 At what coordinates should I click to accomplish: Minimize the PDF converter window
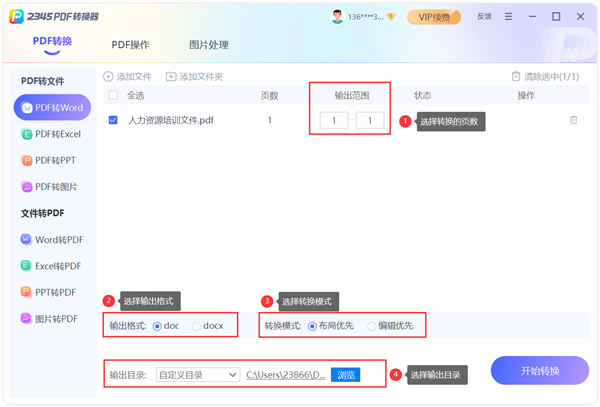coord(532,16)
